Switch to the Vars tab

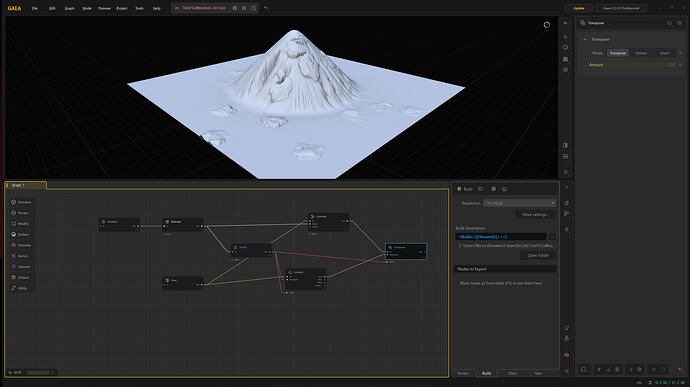pos(538,373)
